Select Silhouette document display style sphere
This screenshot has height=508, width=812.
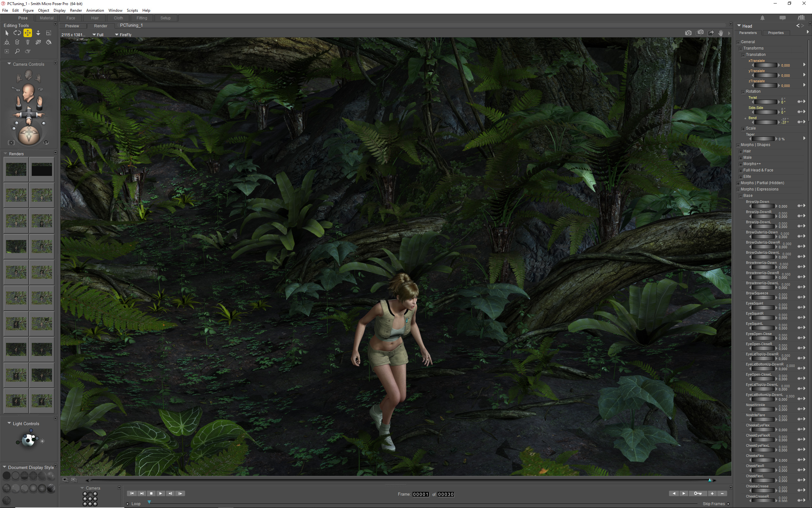6,476
